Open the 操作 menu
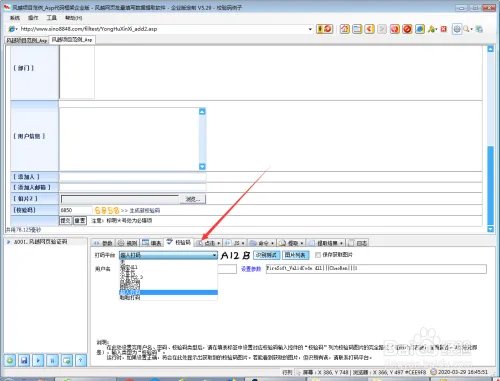 click(x=33, y=18)
